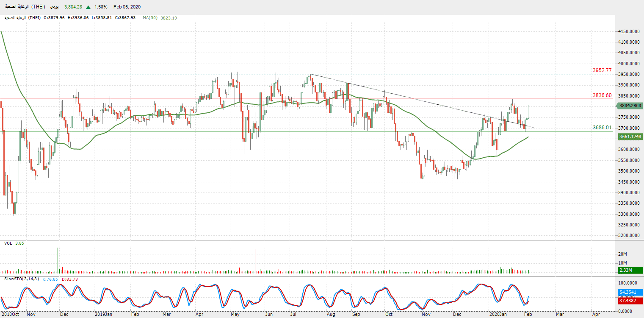Click the close value C:3867.93
This screenshot has height=318, width=644.
coord(125,18)
